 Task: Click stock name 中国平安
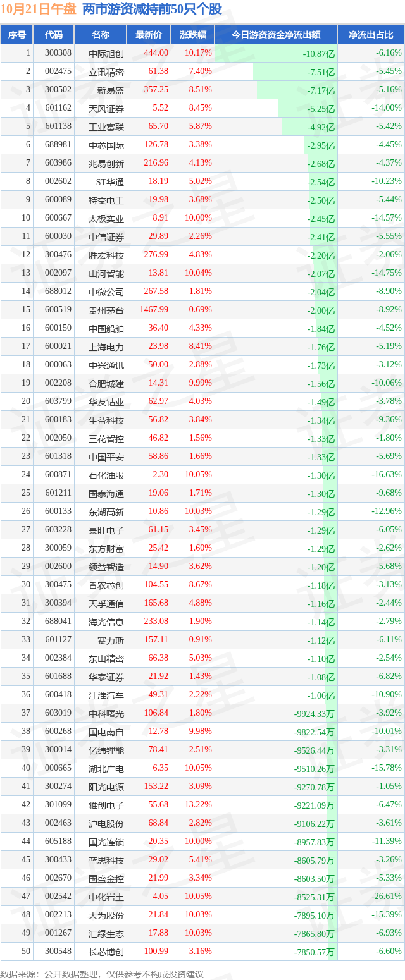point(106,456)
